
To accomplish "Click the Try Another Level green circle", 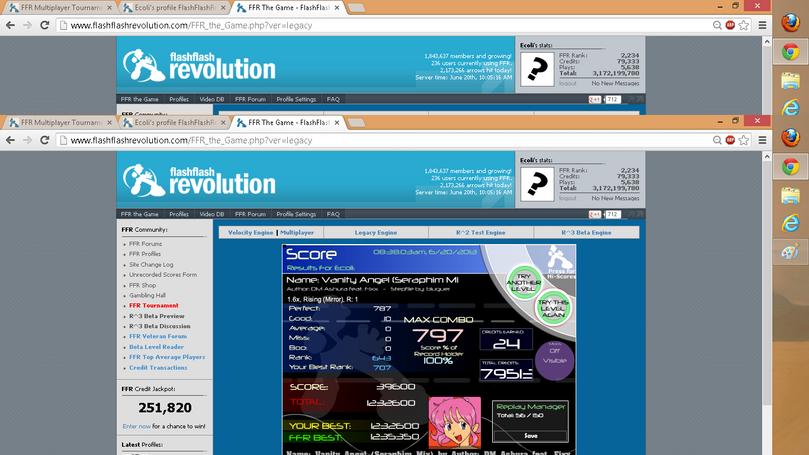I will point(524,282).
